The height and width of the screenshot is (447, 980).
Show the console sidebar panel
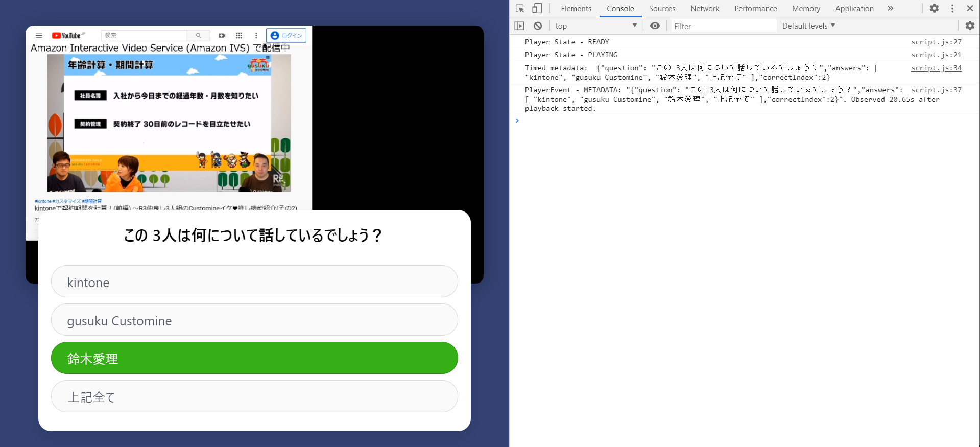click(x=519, y=26)
